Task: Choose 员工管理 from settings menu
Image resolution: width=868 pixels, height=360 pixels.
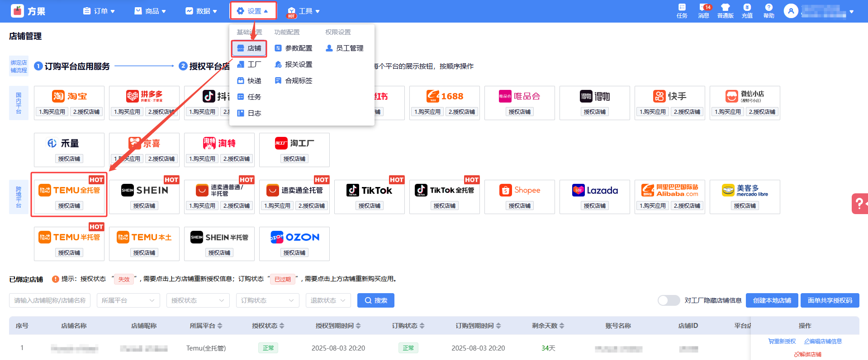Action: tap(345, 48)
